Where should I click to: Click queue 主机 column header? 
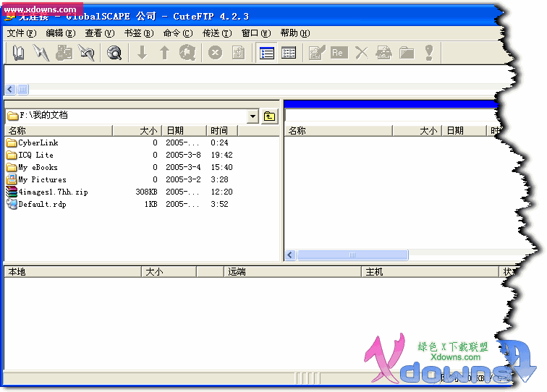point(430,272)
